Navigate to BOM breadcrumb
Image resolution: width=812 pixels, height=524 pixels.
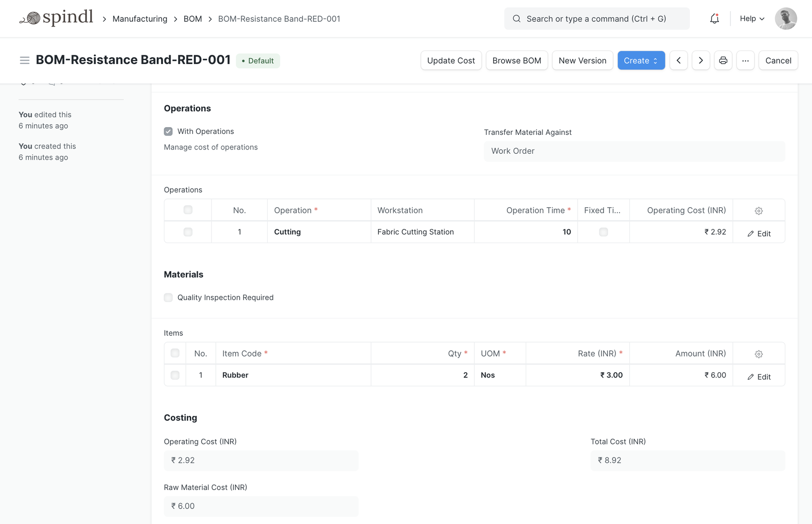point(193,19)
